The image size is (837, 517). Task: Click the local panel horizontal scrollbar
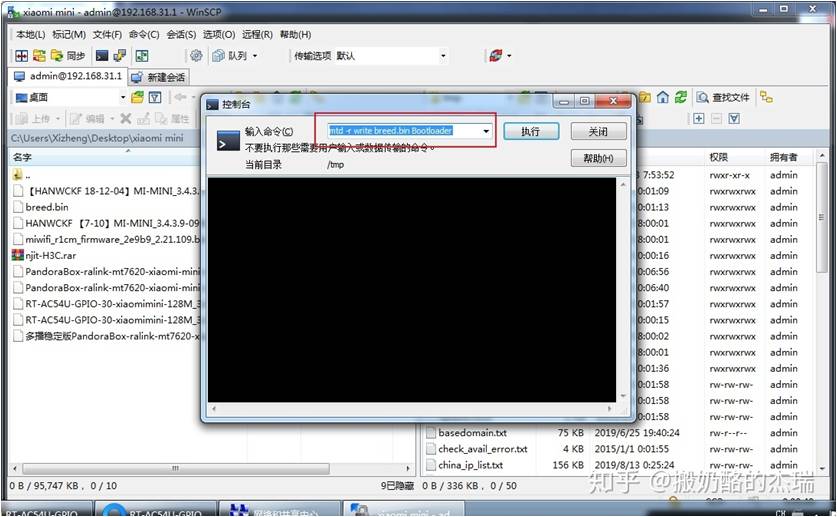[x=175, y=468]
